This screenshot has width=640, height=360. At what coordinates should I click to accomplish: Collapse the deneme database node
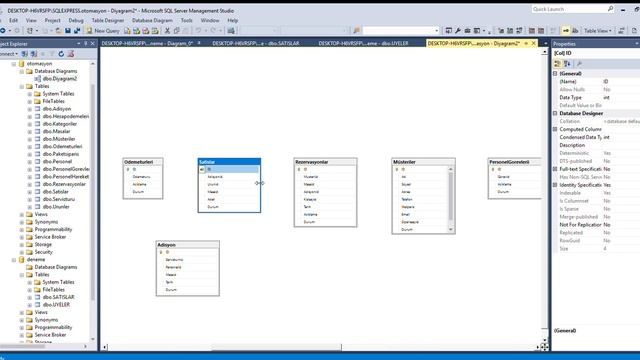point(14,260)
